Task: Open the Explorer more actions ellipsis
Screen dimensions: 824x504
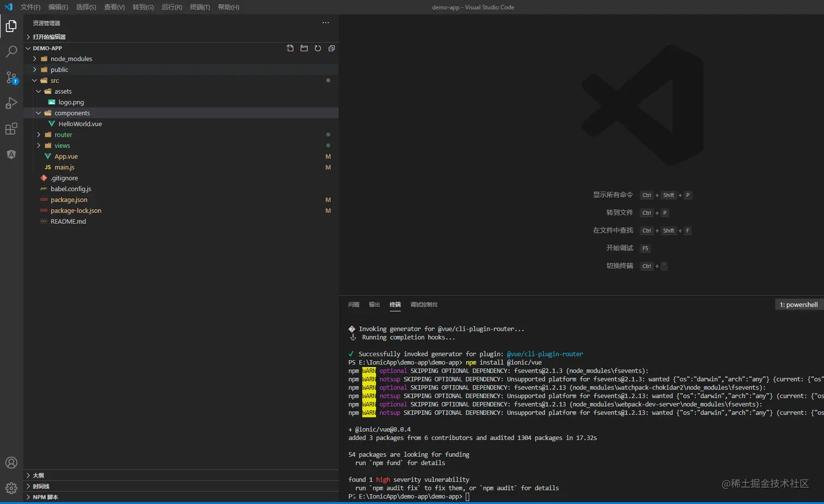Action: click(326, 23)
